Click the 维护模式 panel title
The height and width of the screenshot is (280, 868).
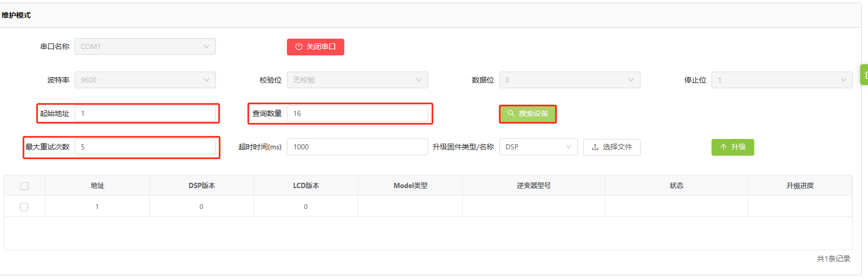pos(16,15)
